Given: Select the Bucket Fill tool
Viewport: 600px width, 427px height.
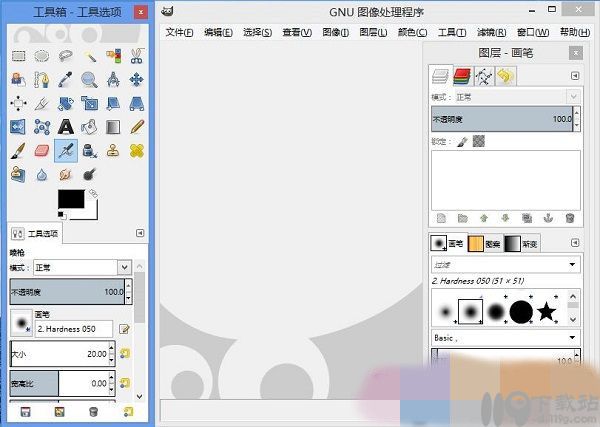Looking at the screenshot, I should pos(90,127).
